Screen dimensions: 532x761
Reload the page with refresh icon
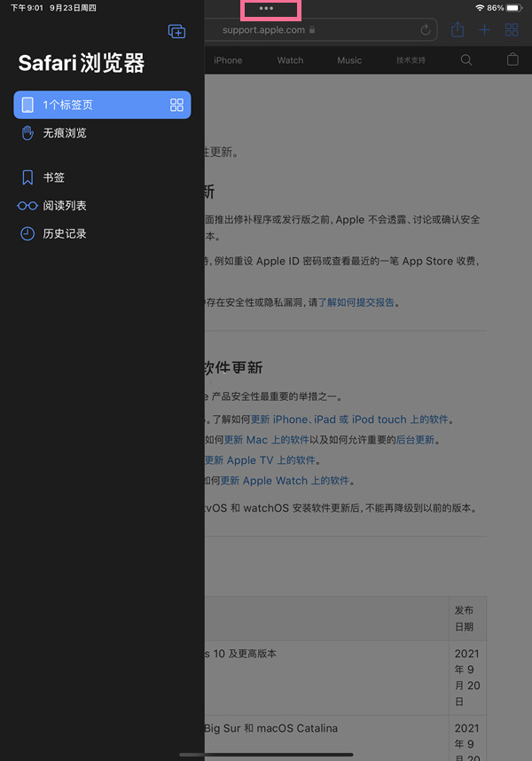pos(426,30)
